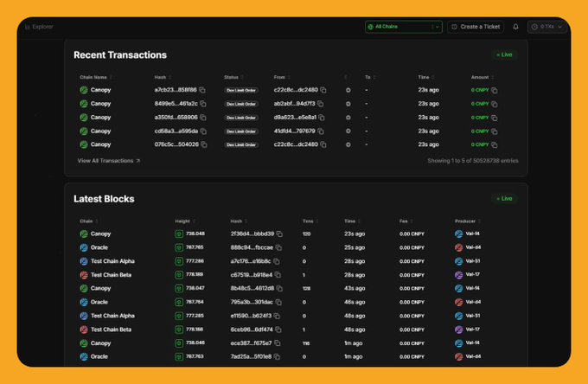Image resolution: width=588 pixels, height=384 pixels.
Task: Select Oracle chain in block 787.764 row
Action: (94, 302)
